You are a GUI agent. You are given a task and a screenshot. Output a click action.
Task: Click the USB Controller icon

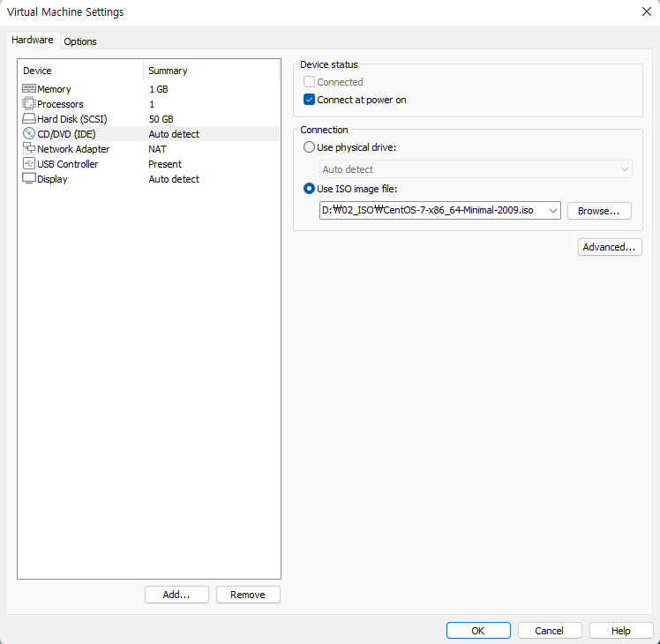pyautogui.click(x=28, y=164)
